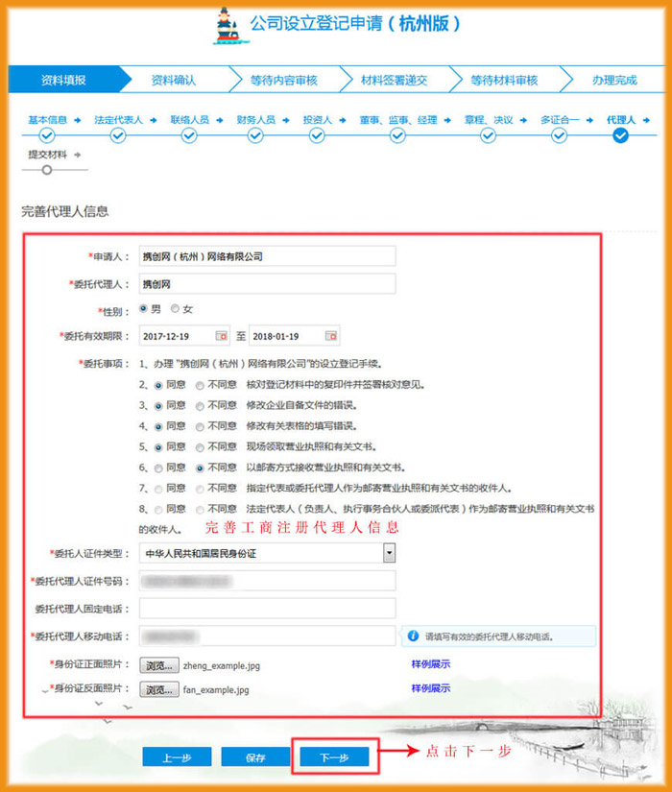Browse for the 身份证正面照片 file

tap(159, 664)
